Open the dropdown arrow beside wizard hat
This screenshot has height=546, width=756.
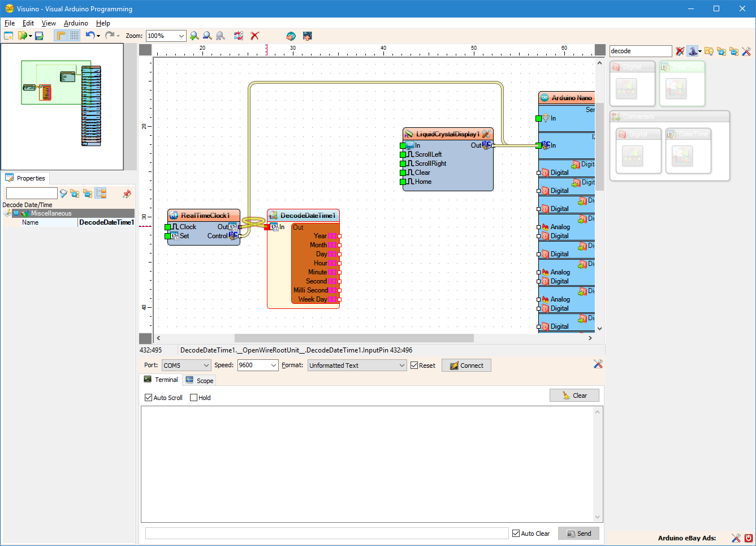click(700, 51)
